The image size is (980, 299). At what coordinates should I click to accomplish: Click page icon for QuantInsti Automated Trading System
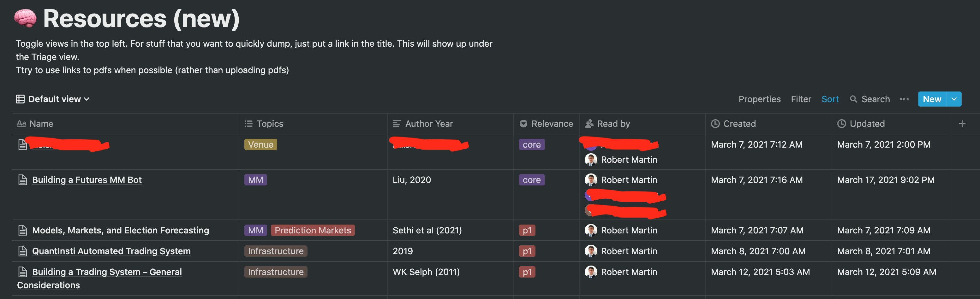pyautogui.click(x=23, y=251)
